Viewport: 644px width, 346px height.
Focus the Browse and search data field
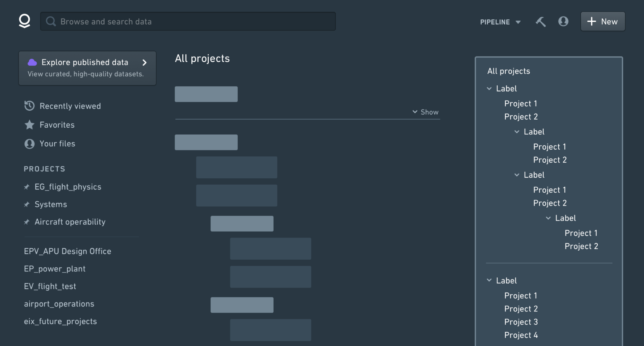[188, 21]
